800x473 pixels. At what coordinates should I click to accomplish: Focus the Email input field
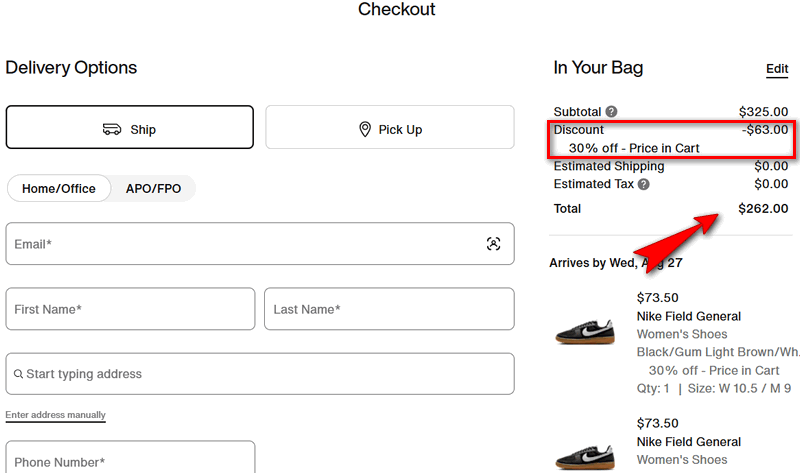click(x=240, y=244)
